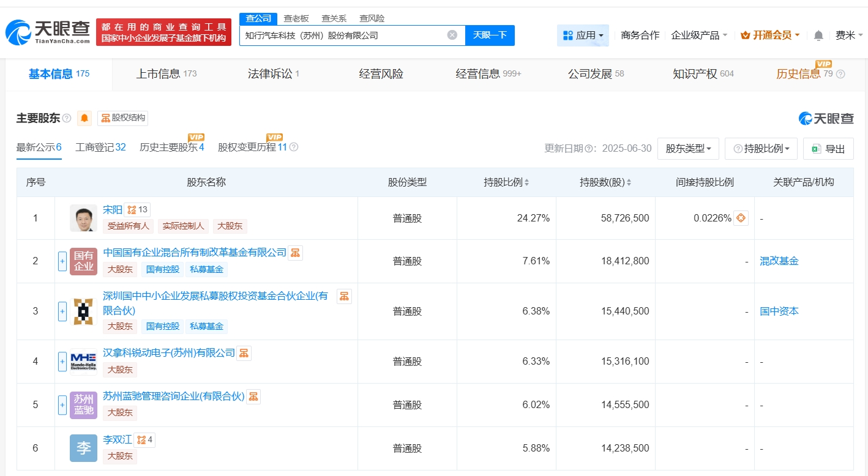Sort by 持股数(股) column header
Viewport: 868px width, 476px height.
(605, 182)
